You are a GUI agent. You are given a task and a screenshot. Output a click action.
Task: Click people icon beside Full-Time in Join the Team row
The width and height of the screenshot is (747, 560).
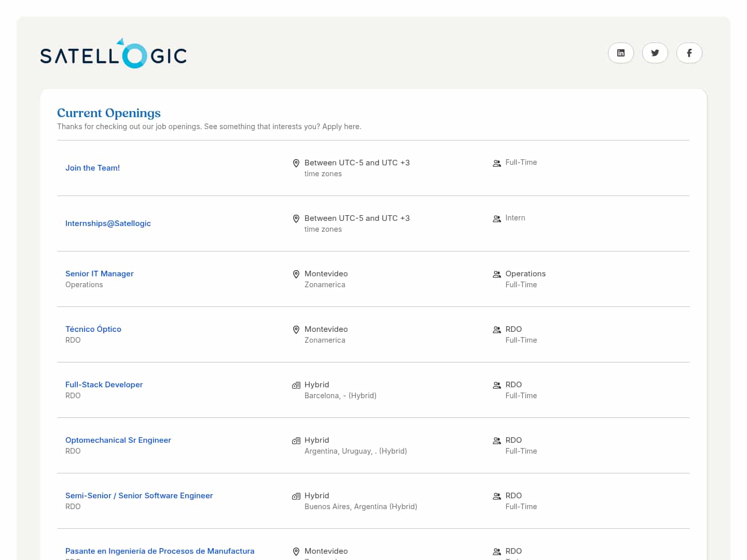coord(497,163)
